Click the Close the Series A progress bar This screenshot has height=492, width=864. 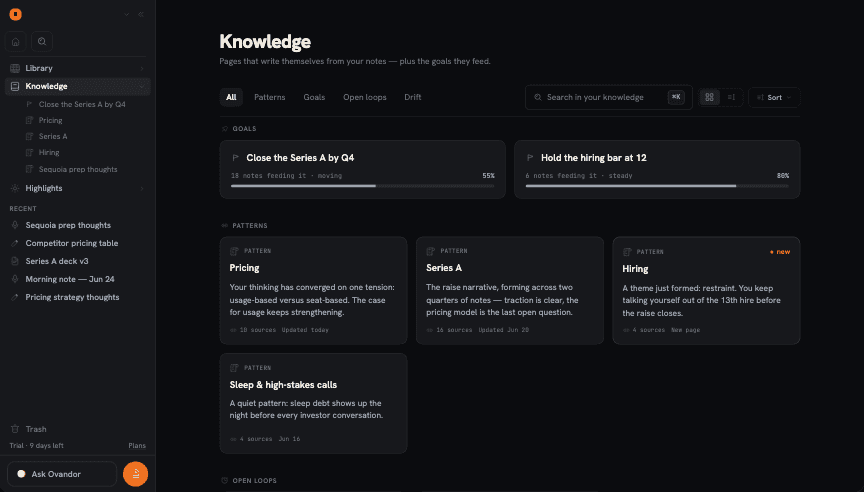click(x=363, y=186)
